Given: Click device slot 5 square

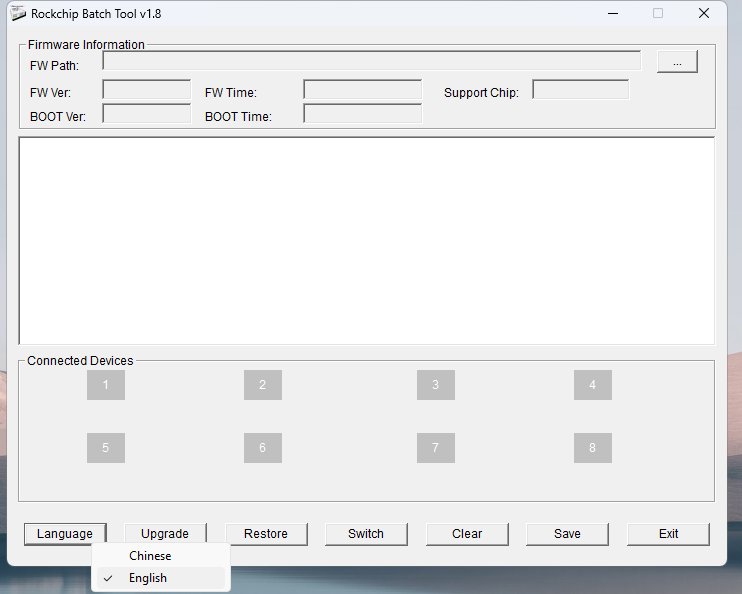Looking at the screenshot, I should 106,448.
